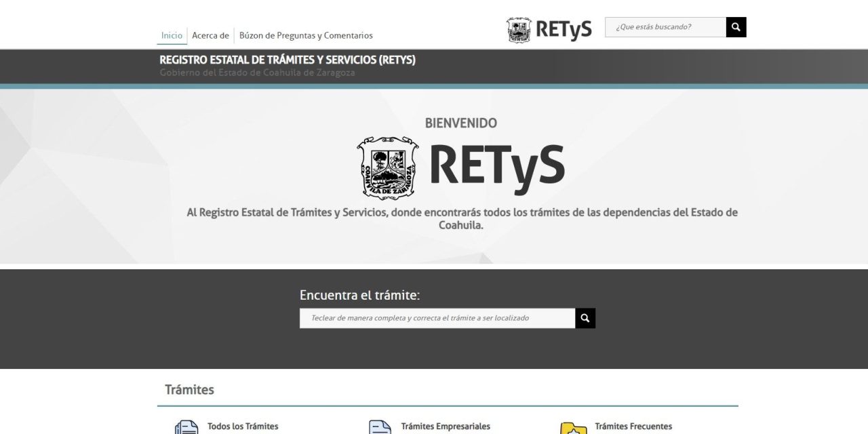Click the welcome paragraph about Estado de Coahuila
The image size is (868, 434).
click(x=462, y=219)
